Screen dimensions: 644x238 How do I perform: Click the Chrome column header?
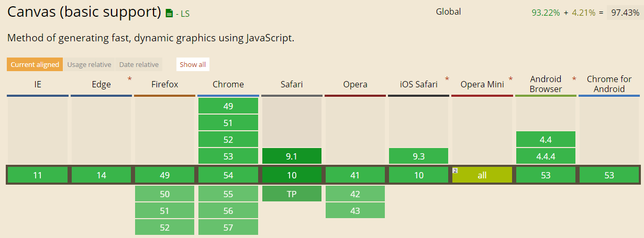click(x=228, y=85)
